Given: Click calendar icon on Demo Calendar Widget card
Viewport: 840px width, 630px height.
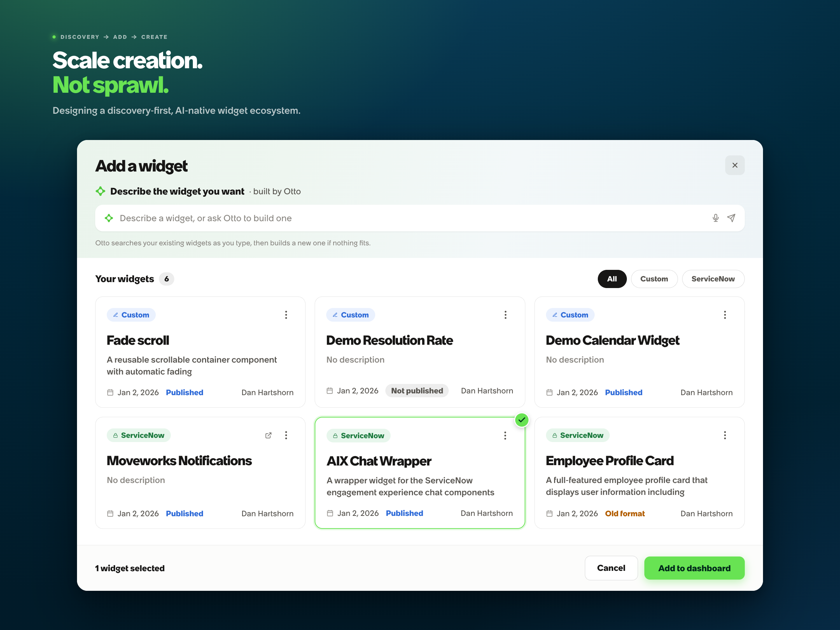Looking at the screenshot, I should point(549,392).
